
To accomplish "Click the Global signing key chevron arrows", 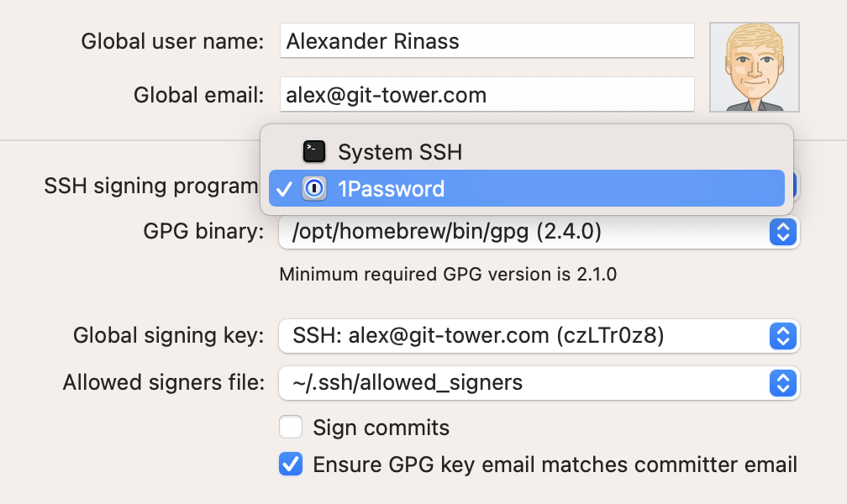I will (x=782, y=337).
